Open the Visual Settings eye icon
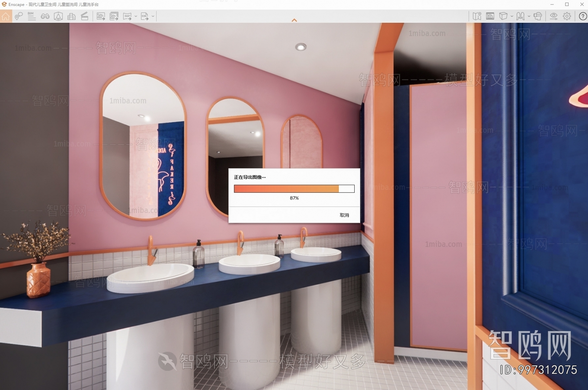Screen dimensions: 588x390 point(554,16)
